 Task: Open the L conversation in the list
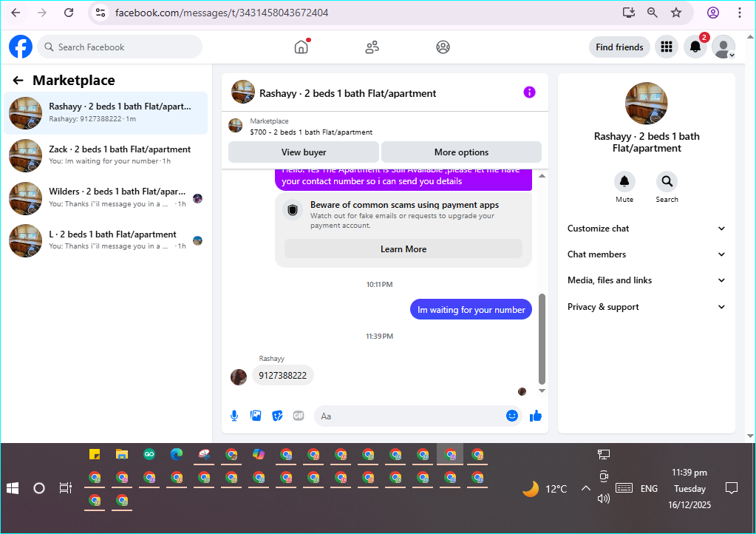106,240
